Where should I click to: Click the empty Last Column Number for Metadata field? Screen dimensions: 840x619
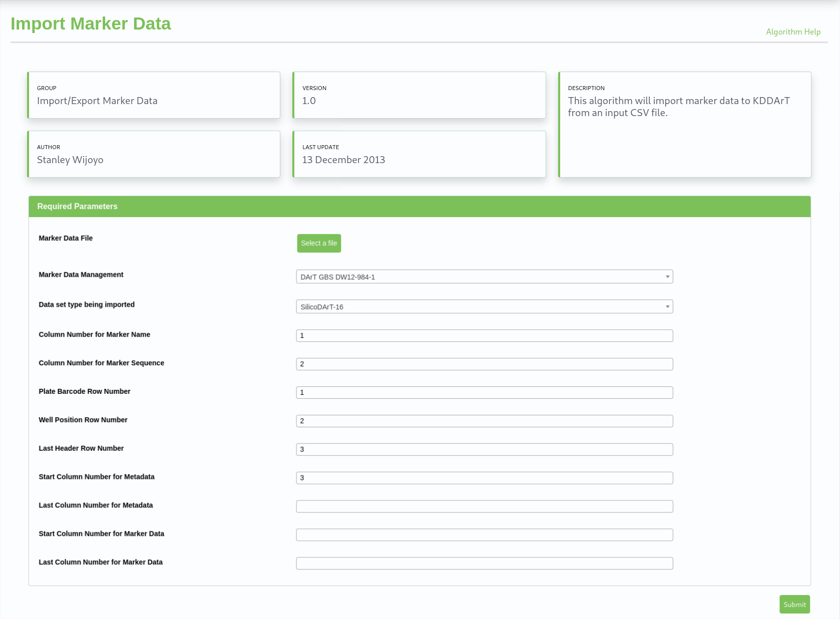coord(484,506)
